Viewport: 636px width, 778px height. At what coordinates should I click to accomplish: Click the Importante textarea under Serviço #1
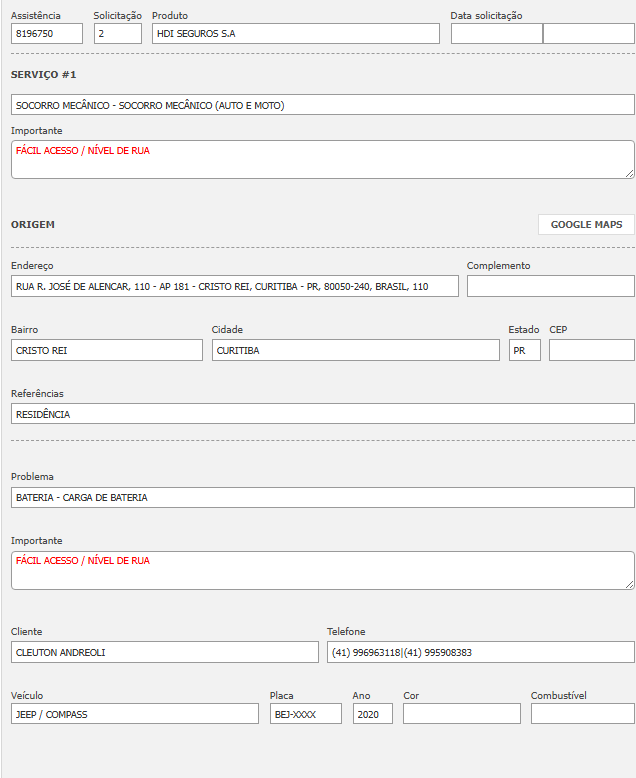click(x=322, y=160)
